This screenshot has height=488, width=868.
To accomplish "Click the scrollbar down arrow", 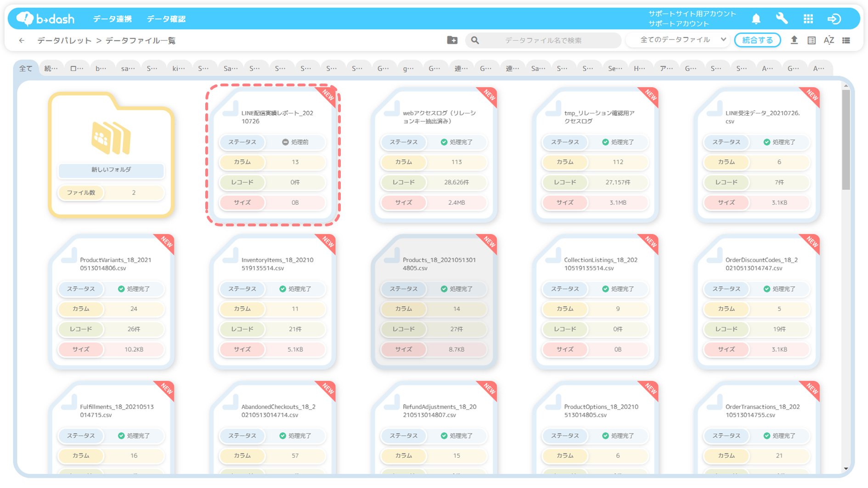I will [x=846, y=469].
